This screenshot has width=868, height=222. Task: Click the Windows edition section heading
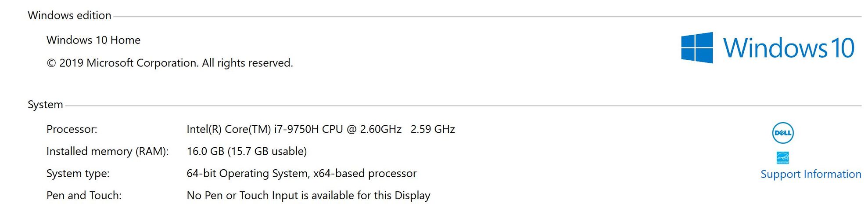69,15
